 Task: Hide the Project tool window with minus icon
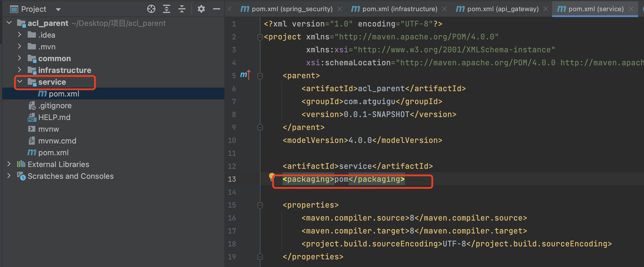click(x=217, y=9)
